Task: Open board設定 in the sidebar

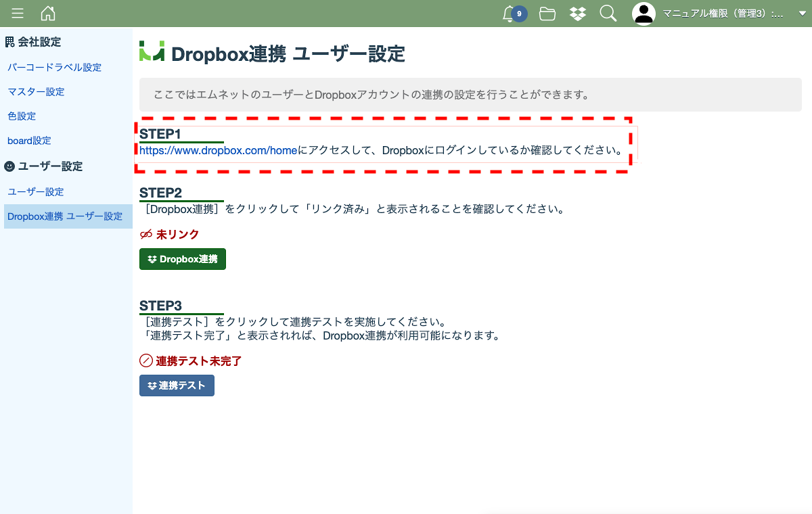Action: pos(29,141)
